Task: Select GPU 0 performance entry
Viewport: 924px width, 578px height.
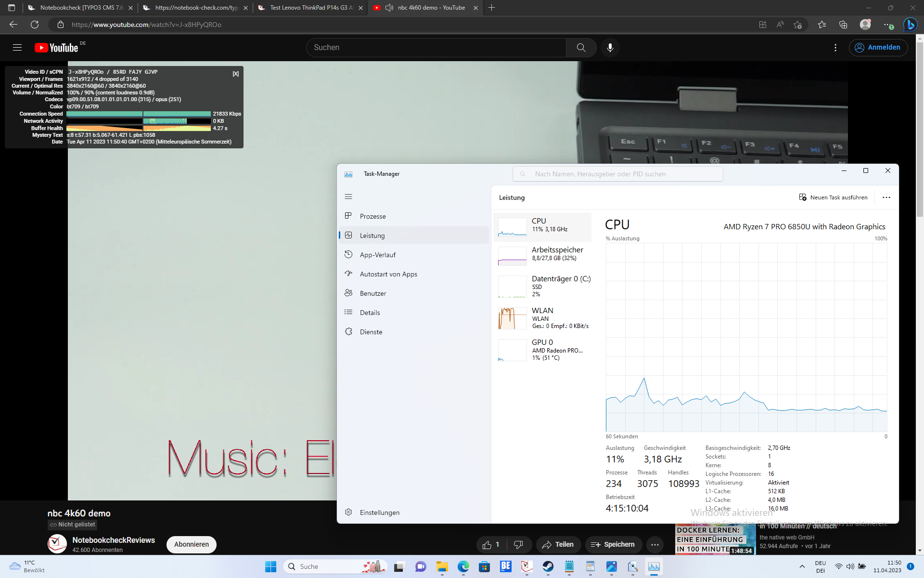Action: [x=543, y=350]
